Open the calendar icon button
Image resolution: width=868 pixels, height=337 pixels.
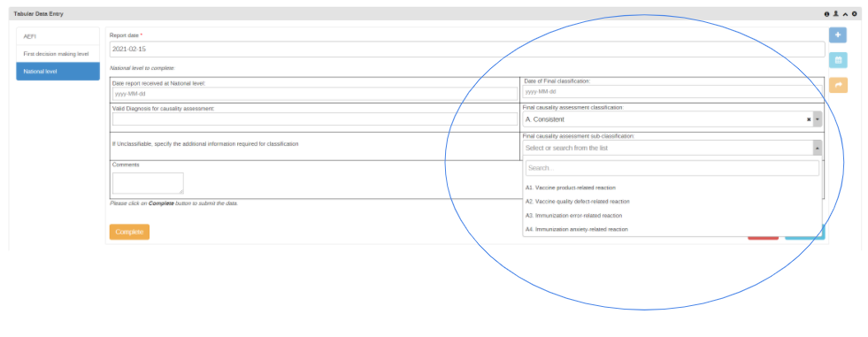click(x=838, y=60)
